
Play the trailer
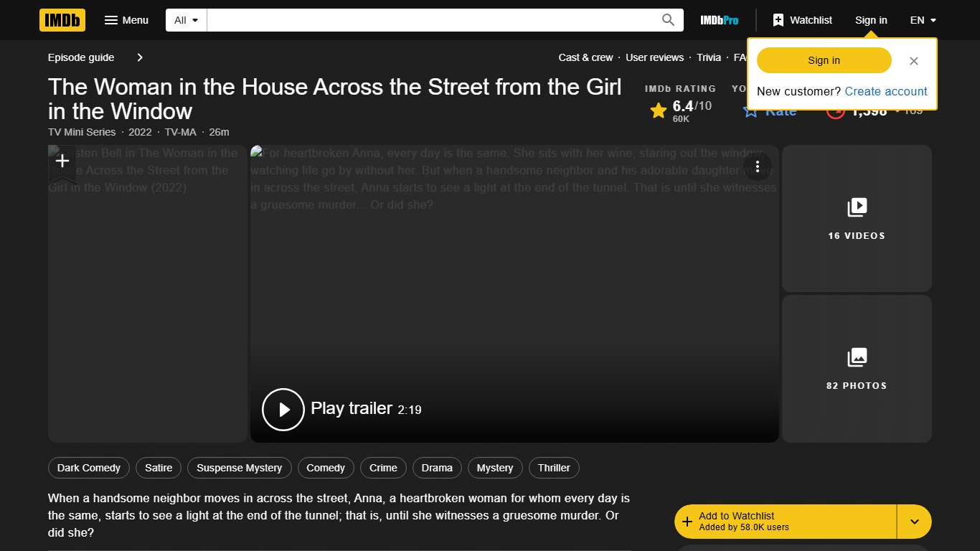coord(283,409)
